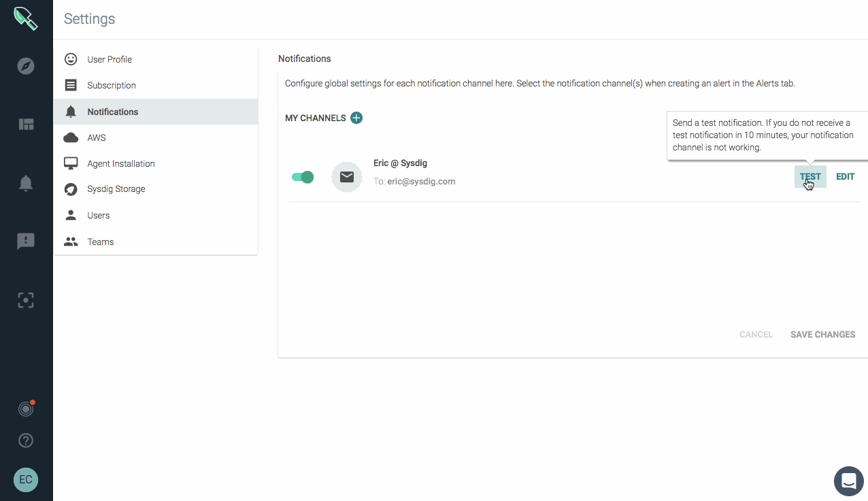The width and height of the screenshot is (868, 501).
Task: Click the receipt icon beside Subscription
Action: point(71,85)
